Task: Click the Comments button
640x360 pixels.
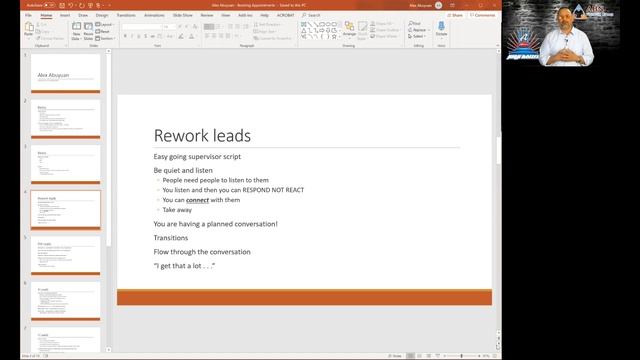Action: tap(482, 15)
